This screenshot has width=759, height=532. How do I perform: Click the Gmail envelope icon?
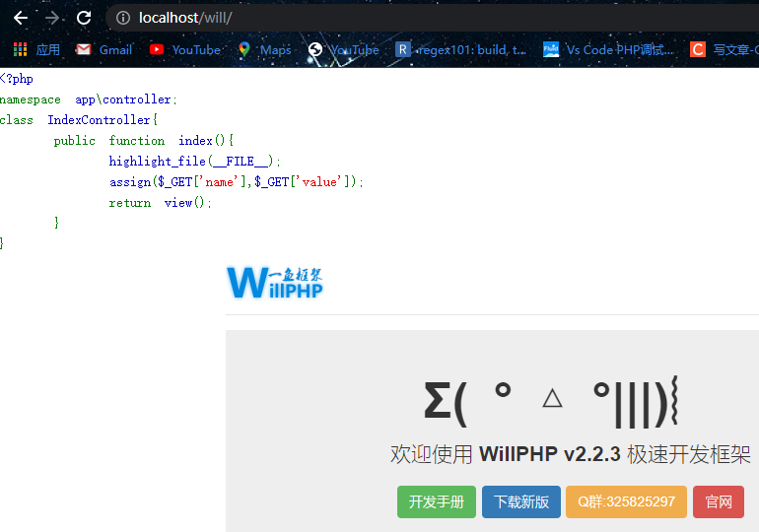83,49
